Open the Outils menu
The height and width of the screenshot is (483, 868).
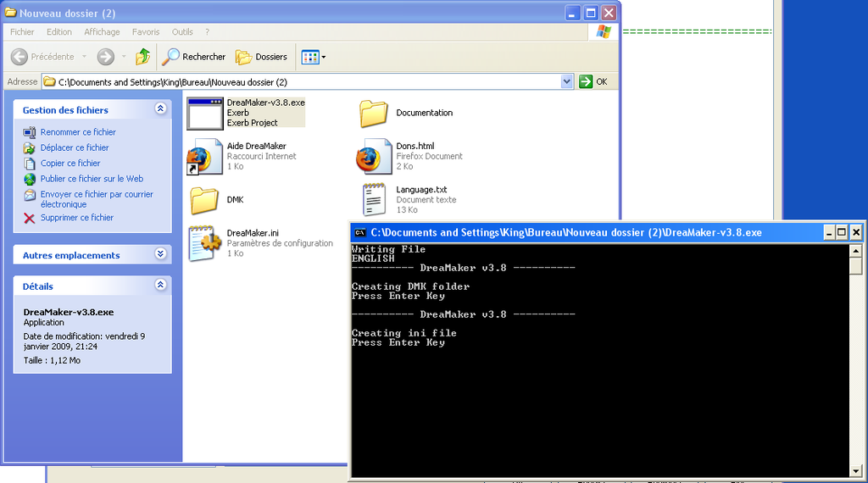point(182,32)
